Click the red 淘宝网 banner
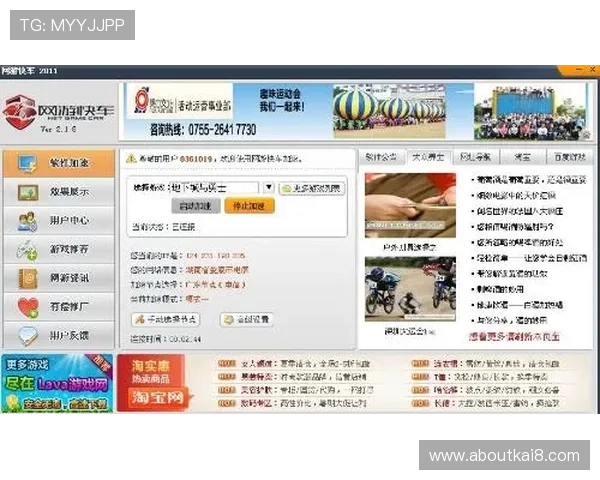The height and width of the screenshot is (480, 600). pyautogui.click(x=151, y=383)
